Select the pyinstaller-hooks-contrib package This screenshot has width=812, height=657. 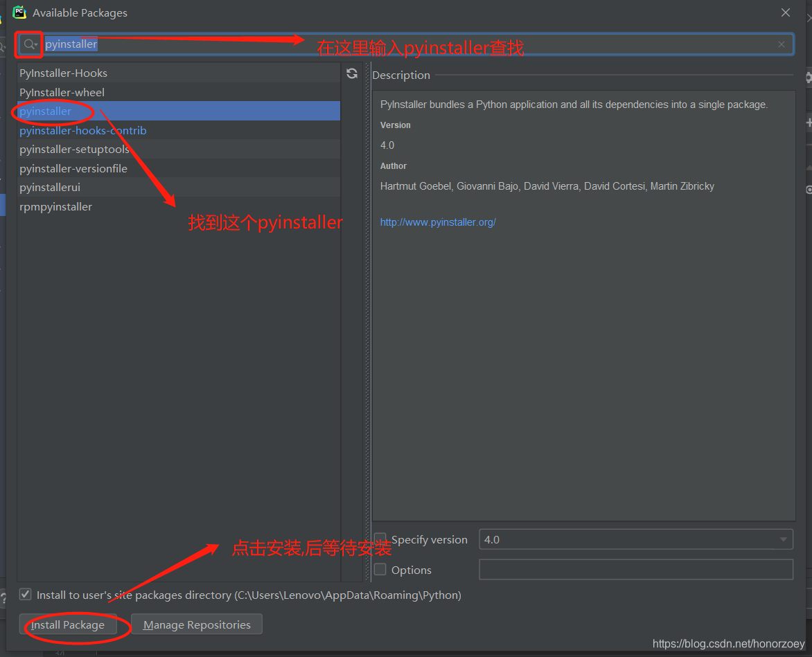pyautogui.click(x=82, y=130)
